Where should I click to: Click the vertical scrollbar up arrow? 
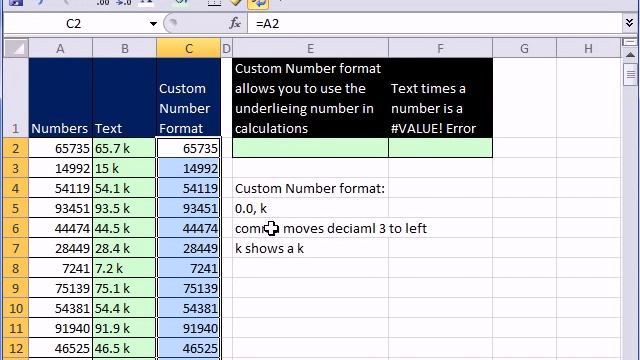(630, 54)
